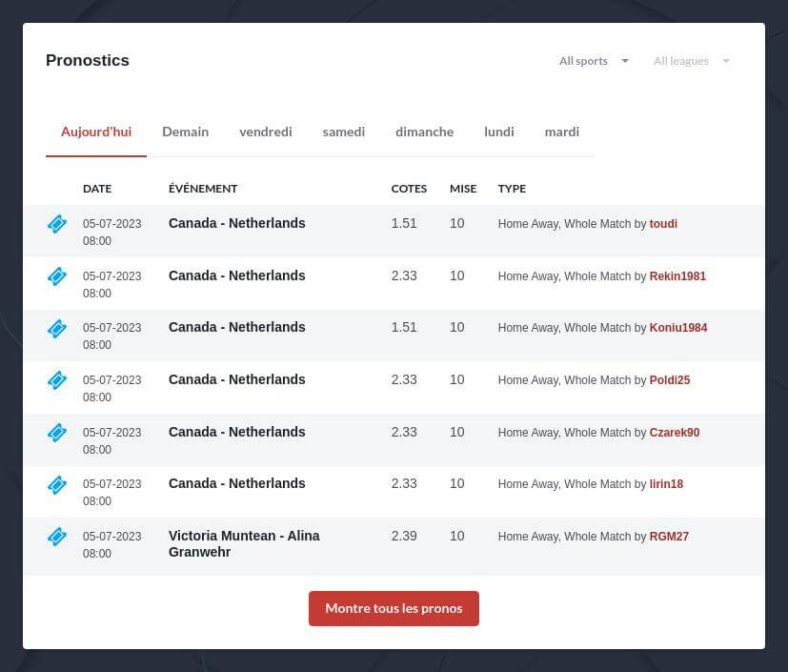This screenshot has height=672, width=788.
Task: Open the Czarek90 user link
Action: pos(675,432)
